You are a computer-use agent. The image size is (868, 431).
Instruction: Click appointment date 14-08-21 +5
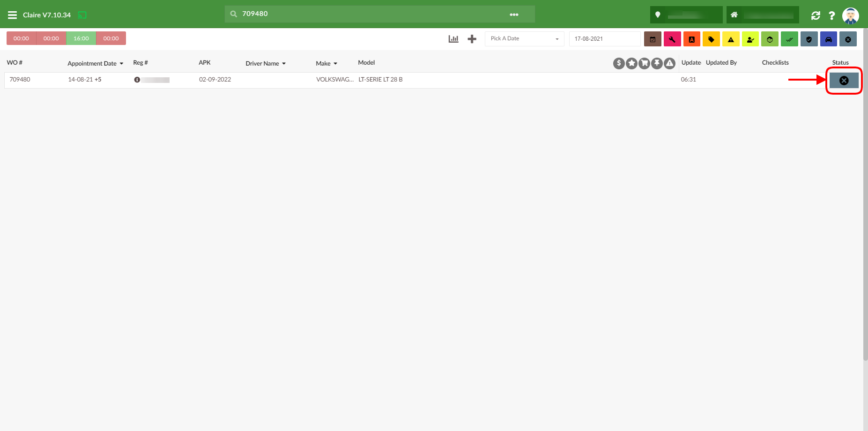[85, 79]
